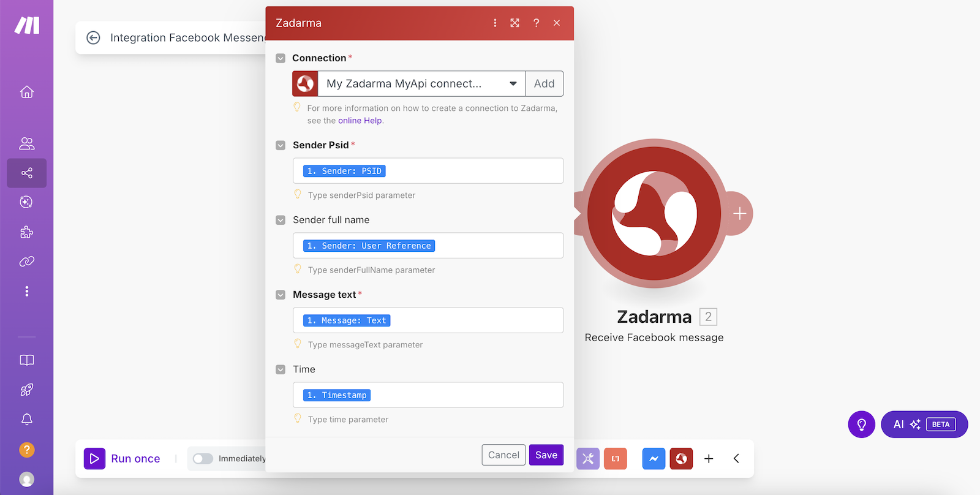Go back using the arrow icon

pos(93,38)
